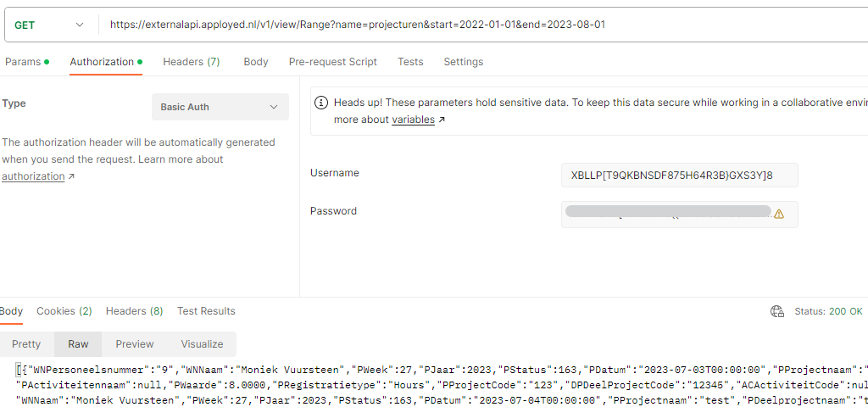The width and height of the screenshot is (868, 407).
Task: Click the password warning triangle icon
Action: (779, 214)
